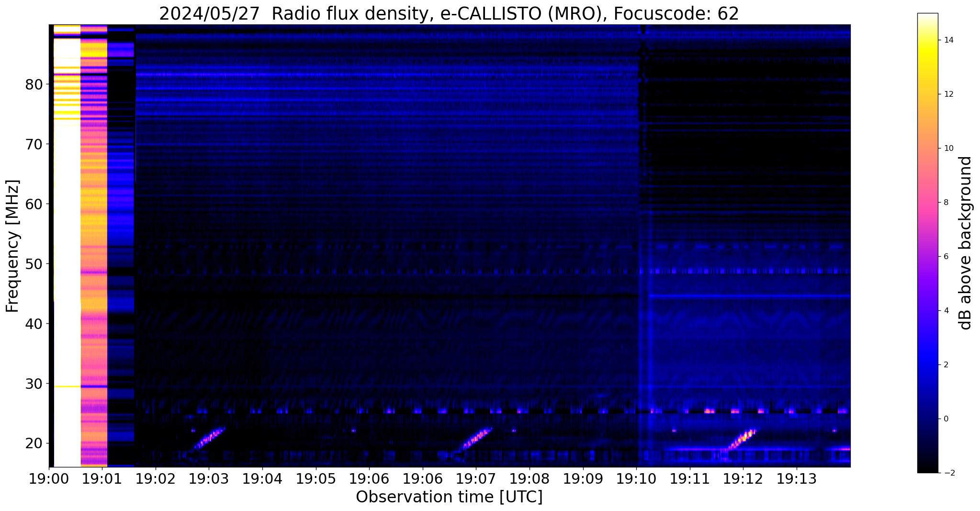Click the drifting burst near 19:07 at 20 MHz
The width and height of the screenshot is (980, 511).
(x=476, y=439)
